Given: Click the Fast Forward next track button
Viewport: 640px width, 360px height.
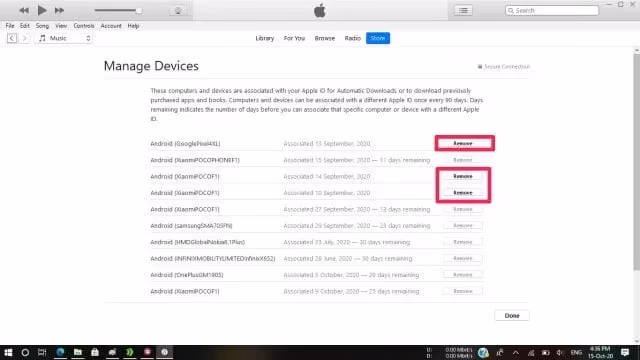Looking at the screenshot, I should point(59,10).
